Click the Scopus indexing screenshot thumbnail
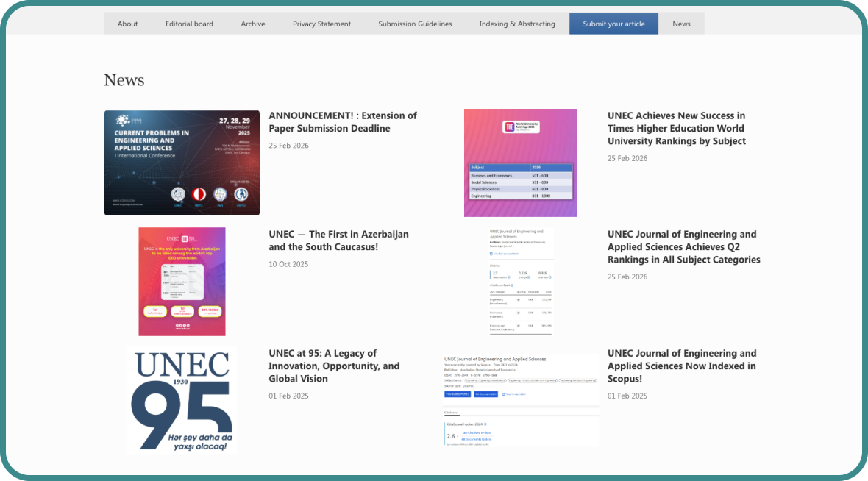Screen dimensions: 868x481 (521, 400)
